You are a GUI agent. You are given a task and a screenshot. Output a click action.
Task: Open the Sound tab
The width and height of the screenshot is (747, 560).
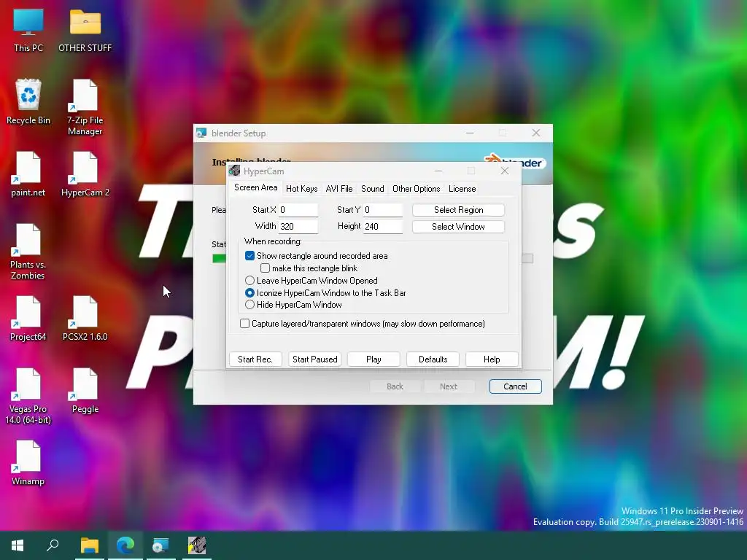[373, 189]
